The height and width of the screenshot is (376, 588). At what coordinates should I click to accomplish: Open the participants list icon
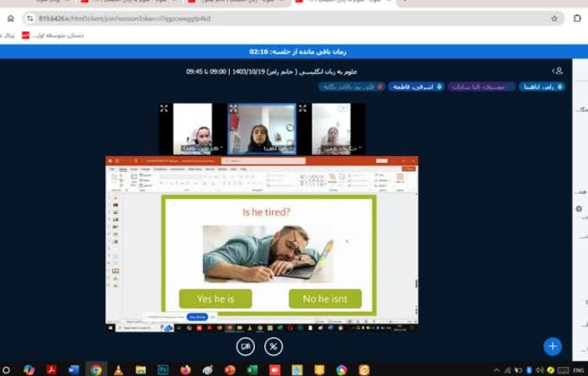(557, 70)
